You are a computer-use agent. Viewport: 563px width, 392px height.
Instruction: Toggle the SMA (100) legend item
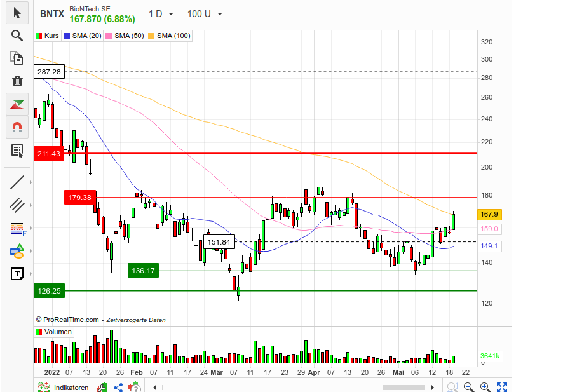(x=169, y=36)
